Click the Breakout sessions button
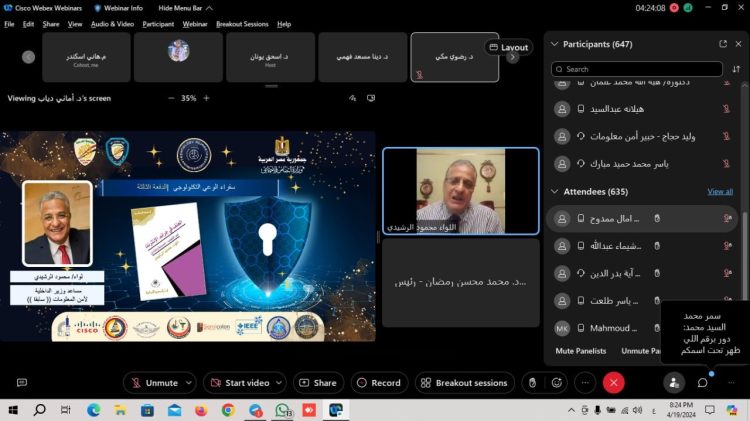This screenshot has height=421, width=750. 464,383
